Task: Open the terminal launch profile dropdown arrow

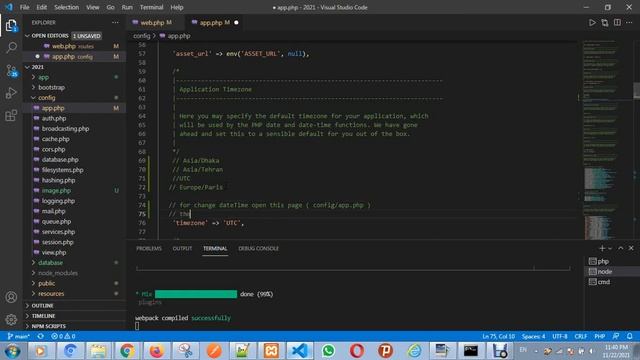Action: click(x=610, y=248)
